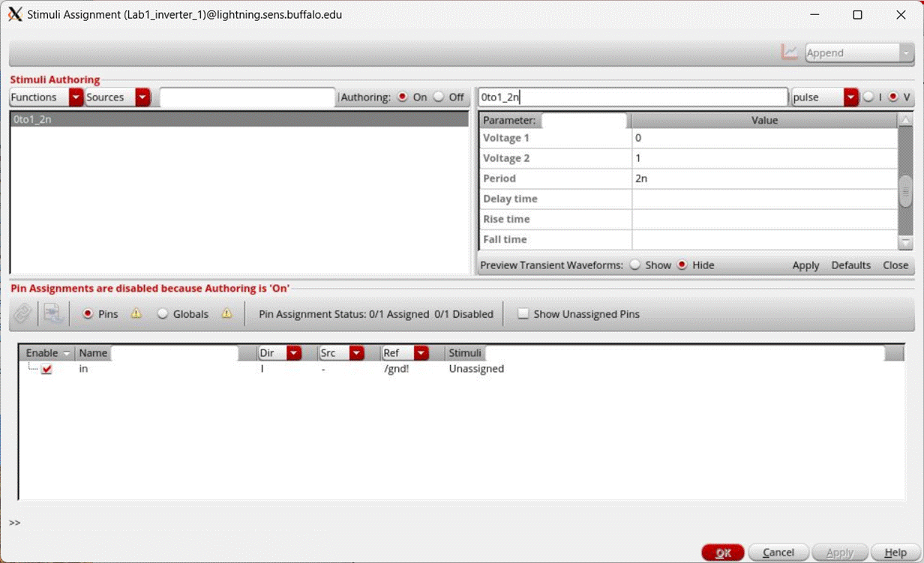Uncheck the enable checkbox for pin 'in'
Viewport: 924px width, 563px height.
coord(46,369)
